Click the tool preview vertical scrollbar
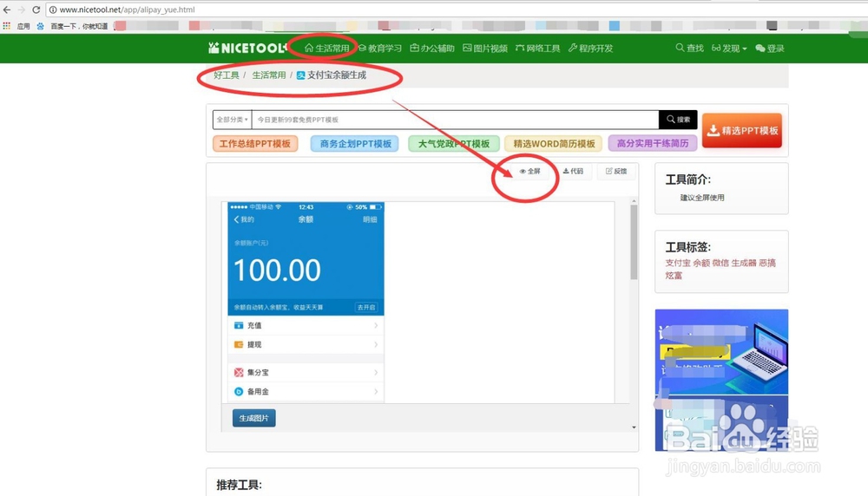This screenshot has width=868, height=496. pyautogui.click(x=634, y=242)
